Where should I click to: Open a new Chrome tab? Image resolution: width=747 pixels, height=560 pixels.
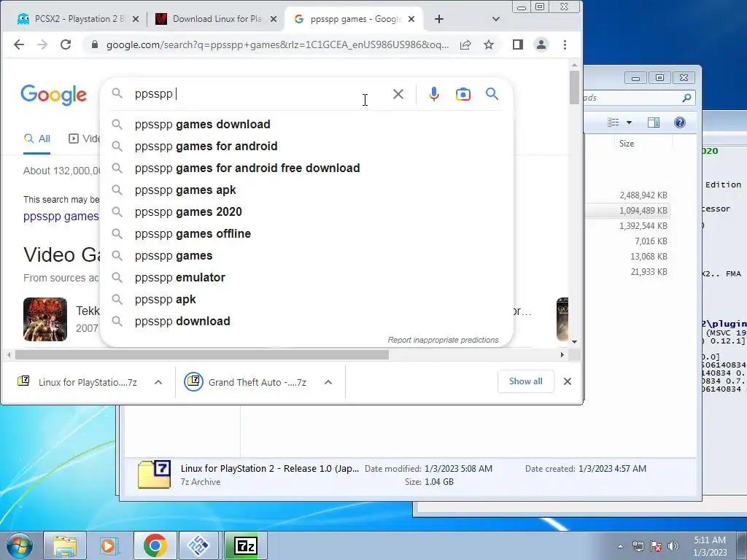[x=438, y=19]
